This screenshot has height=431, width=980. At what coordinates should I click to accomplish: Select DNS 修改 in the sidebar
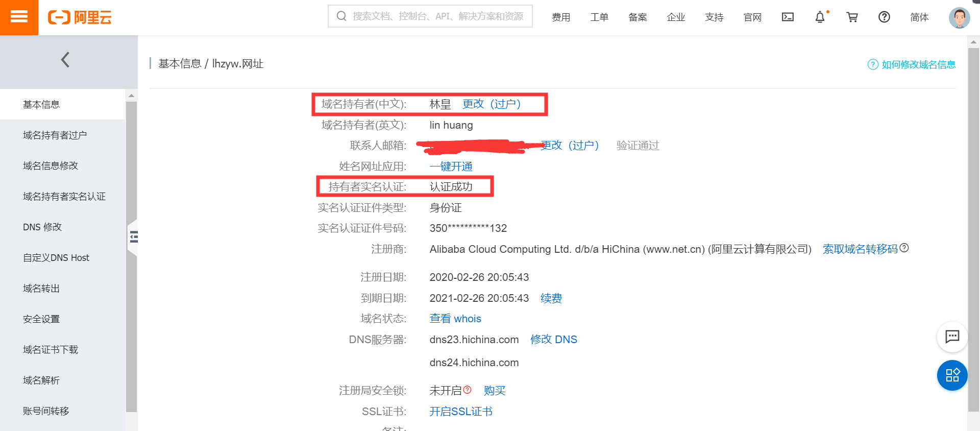[x=62, y=227]
